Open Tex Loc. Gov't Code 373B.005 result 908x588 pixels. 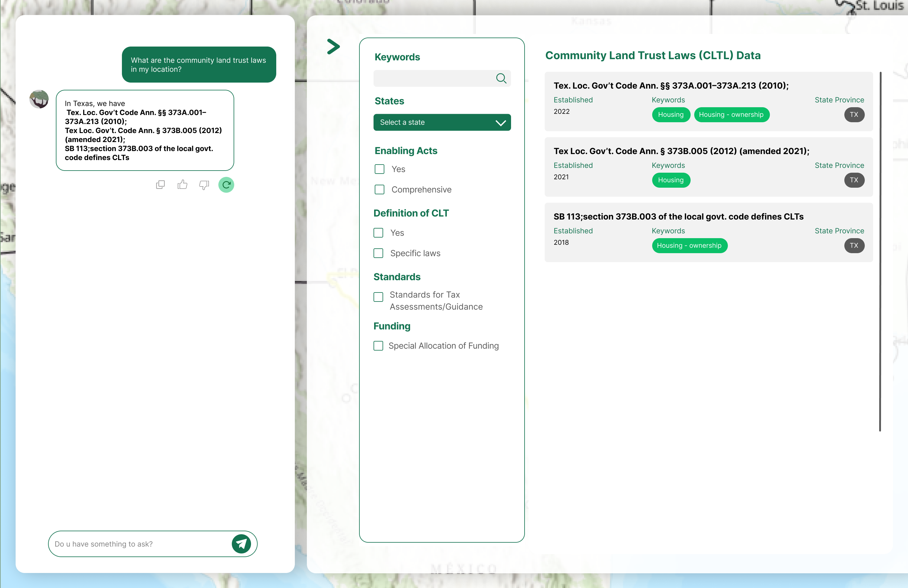(x=681, y=151)
